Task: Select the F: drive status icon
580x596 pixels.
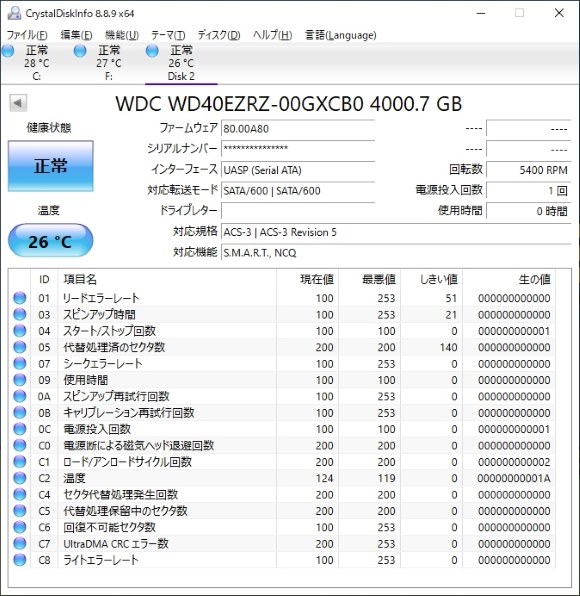Action: (x=80, y=51)
